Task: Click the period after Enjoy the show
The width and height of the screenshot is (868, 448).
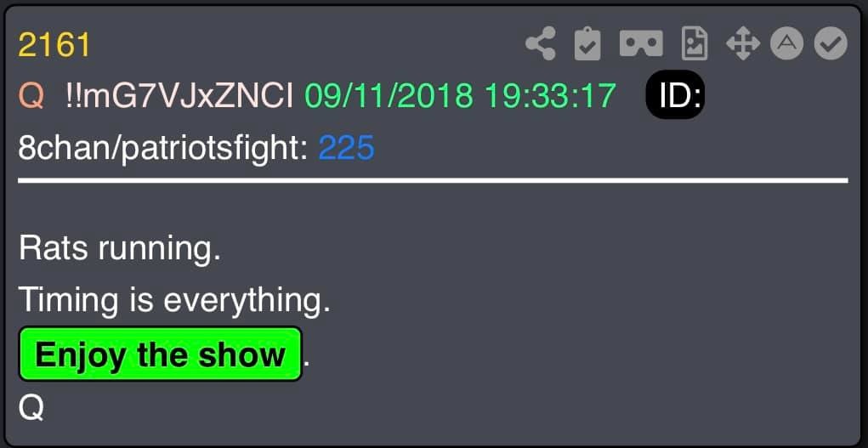Action: (x=307, y=364)
